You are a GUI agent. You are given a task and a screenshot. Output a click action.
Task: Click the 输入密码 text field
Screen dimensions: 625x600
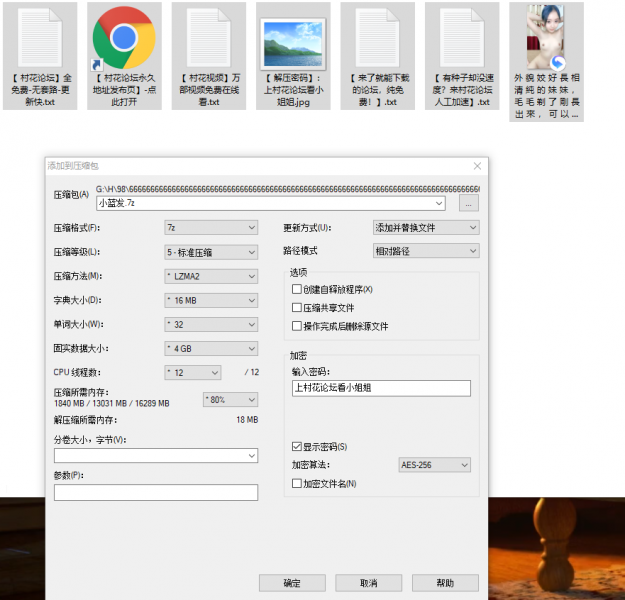(x=380, y=389)
